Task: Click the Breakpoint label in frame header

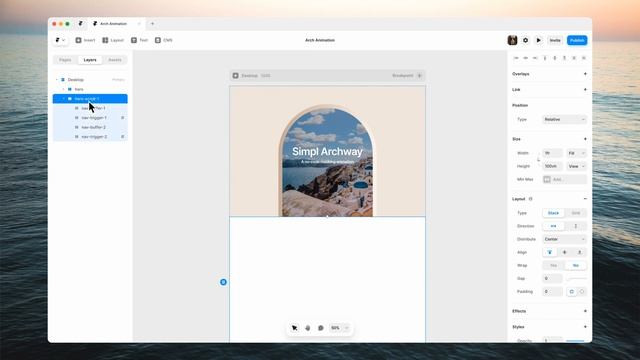Action: click(403, 76)
